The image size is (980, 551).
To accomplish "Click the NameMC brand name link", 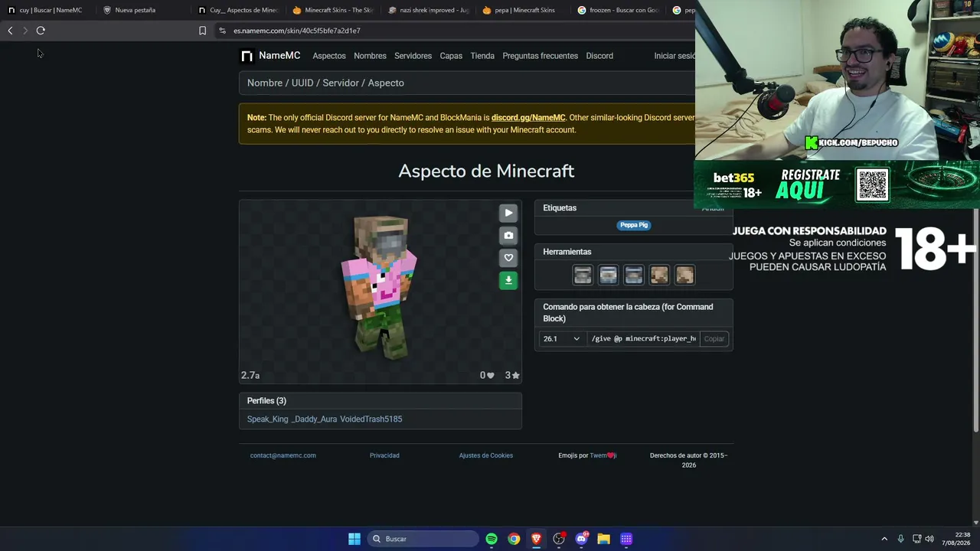I will [279, 56].
